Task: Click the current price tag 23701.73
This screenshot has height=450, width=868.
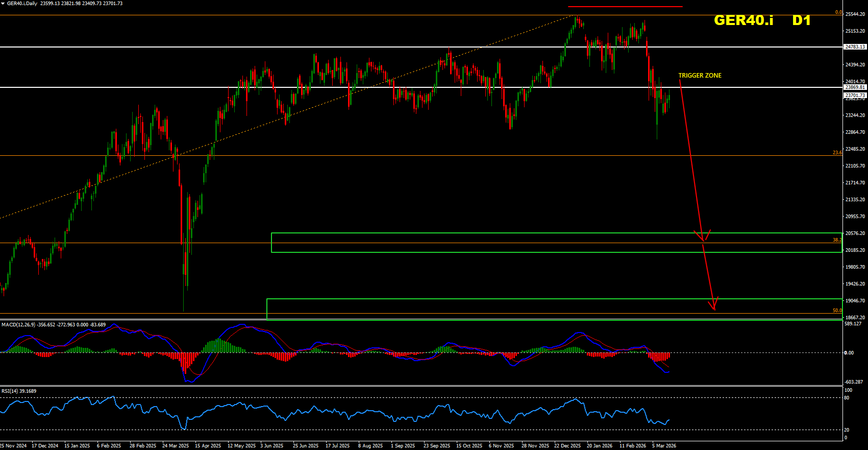Action: (855, 96)
